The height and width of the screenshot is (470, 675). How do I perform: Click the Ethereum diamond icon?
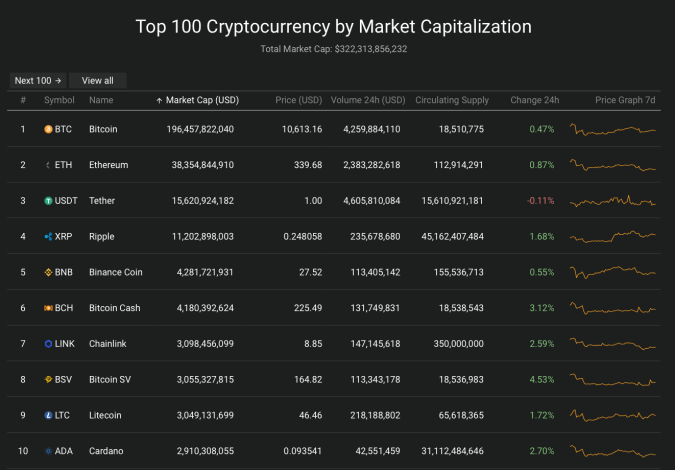click(48, 165)
